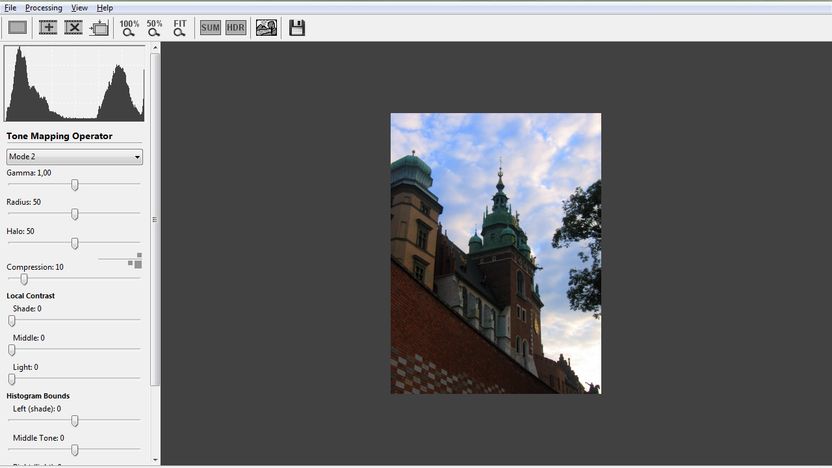Image resolution: width=832 pixels, height=468 pixels.
Task: Click the HDR toolbar button
Action: tap(236, 28)
